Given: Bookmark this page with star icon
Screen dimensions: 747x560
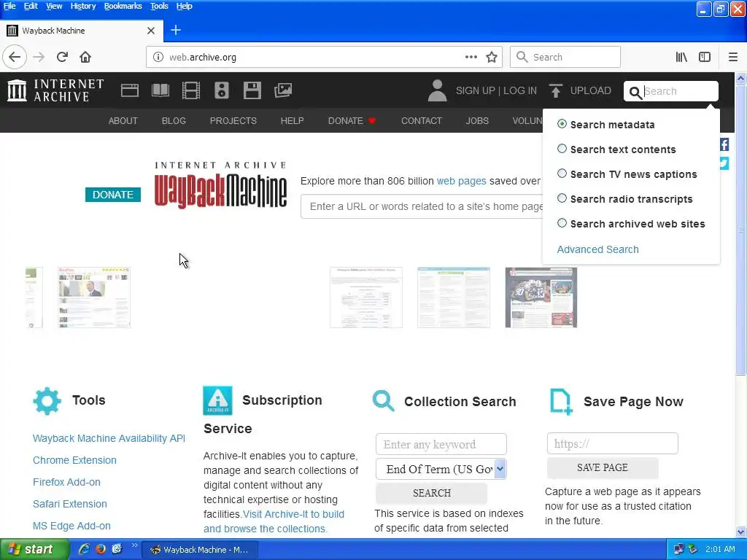Looking at the screenshot, I should [x=492, y=57].
